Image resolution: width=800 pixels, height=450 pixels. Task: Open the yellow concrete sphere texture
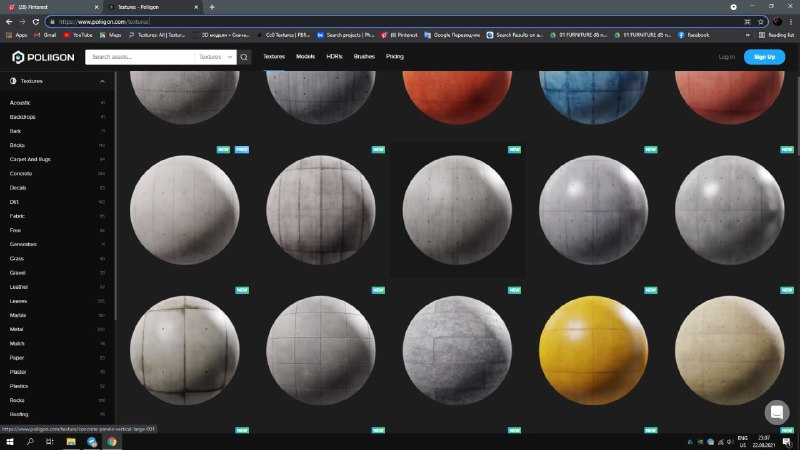pyautogui.click(x=593, y=351)
